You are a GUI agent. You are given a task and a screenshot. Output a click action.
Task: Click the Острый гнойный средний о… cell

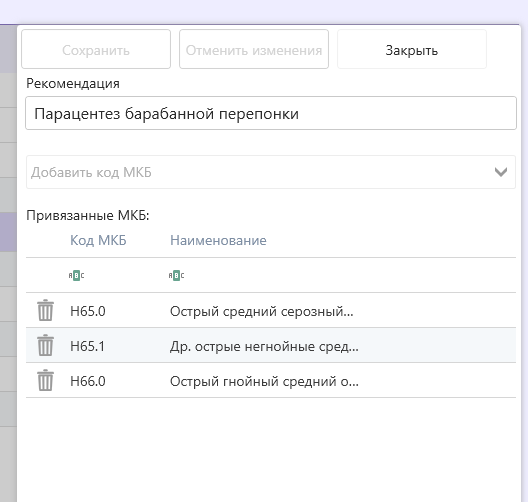[264, 381]
